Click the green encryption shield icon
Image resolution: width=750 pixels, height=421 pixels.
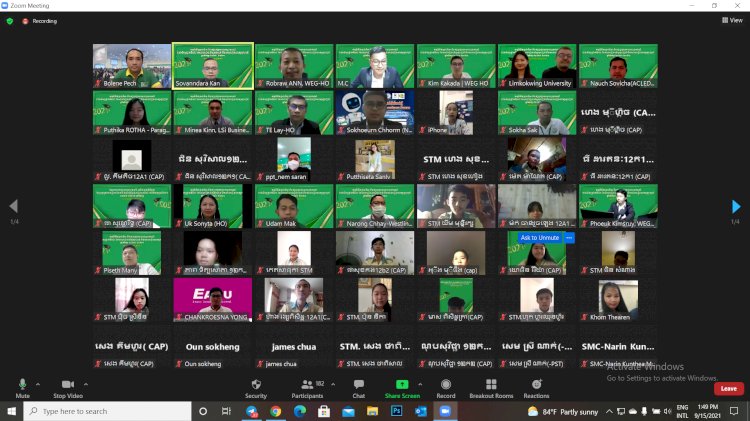(10, 21)
